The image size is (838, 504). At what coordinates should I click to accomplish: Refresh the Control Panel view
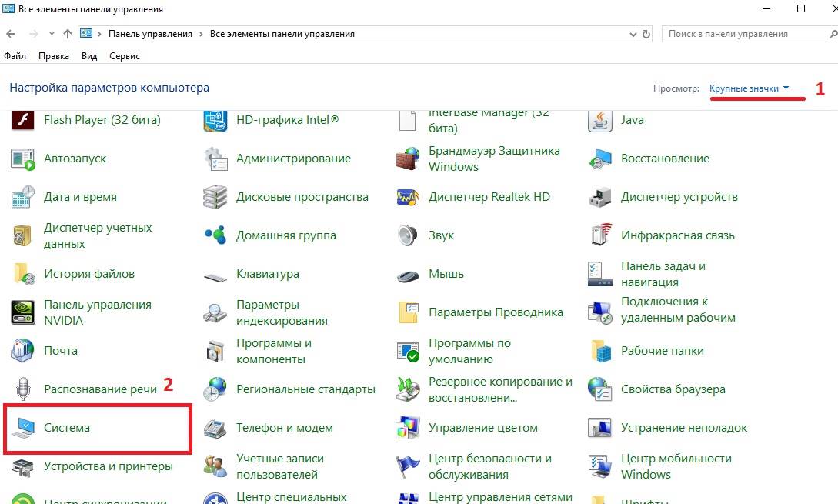pyautogui.click(x=646, y=34)
